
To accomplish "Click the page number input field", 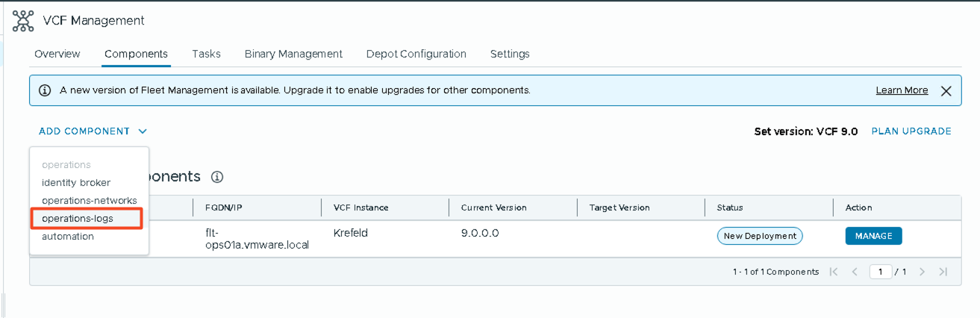I will click(880, 272).
